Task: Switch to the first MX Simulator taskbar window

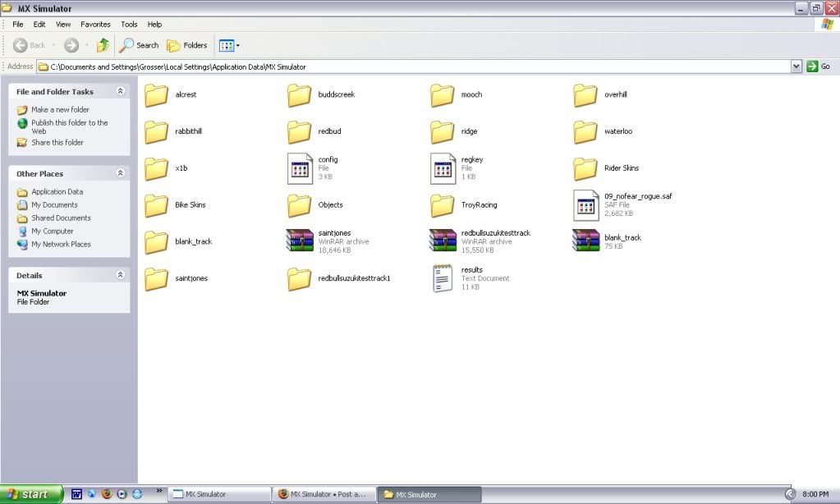Action: (x=219, y=494)
